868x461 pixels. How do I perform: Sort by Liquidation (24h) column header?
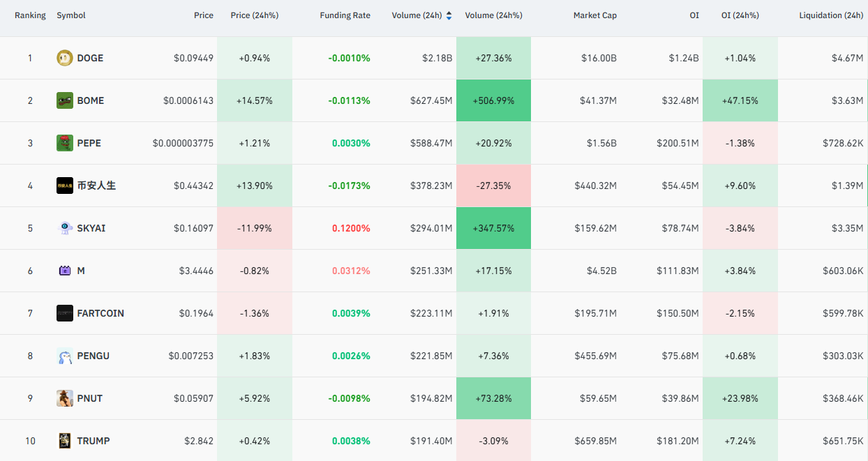point(831,15)
